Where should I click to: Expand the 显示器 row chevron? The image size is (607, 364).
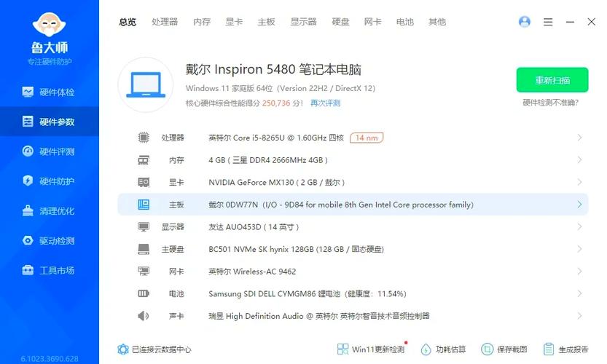[x=579, y=226]
